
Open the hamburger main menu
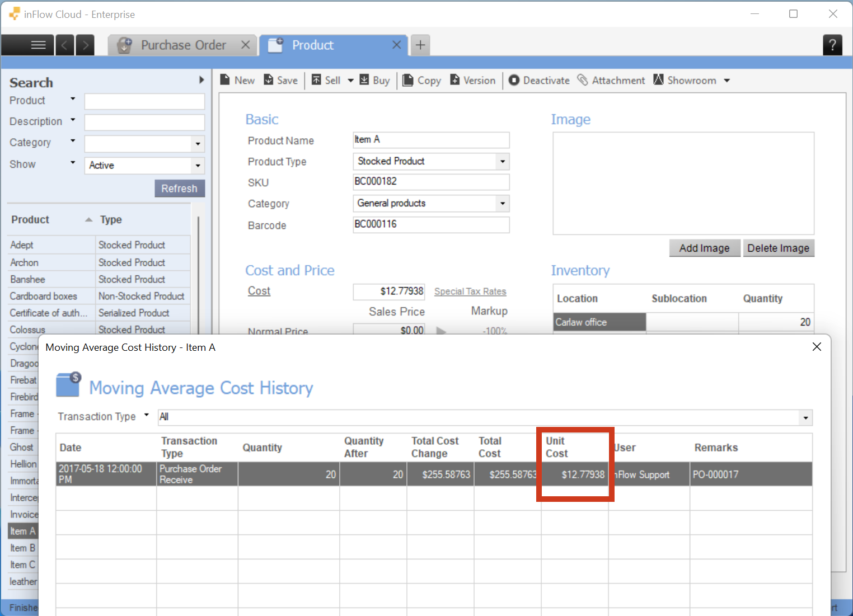coord(38,45)
